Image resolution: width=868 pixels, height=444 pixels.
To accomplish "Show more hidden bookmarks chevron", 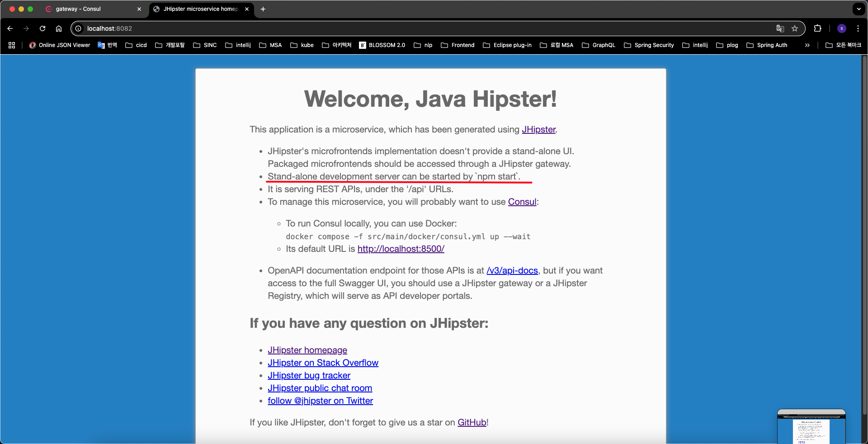I will tap(807, 45).
